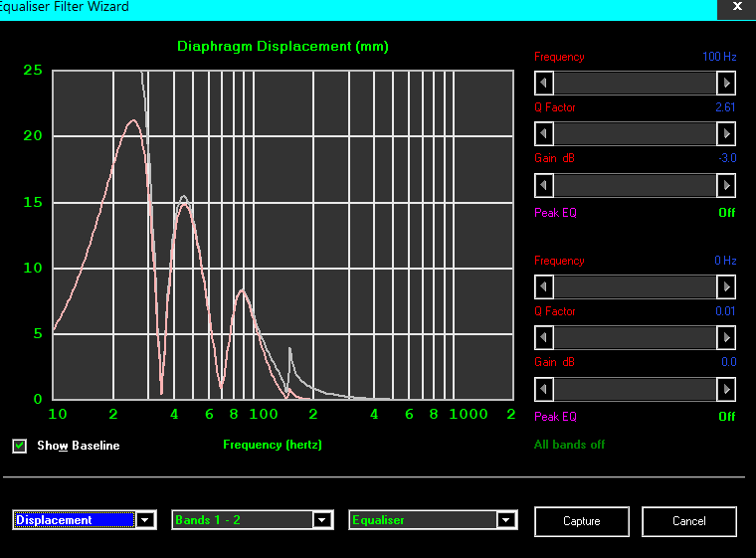The image size is (756, 558).
Task: Click the 25 y-axis label
Action: [x=33, y=71]
